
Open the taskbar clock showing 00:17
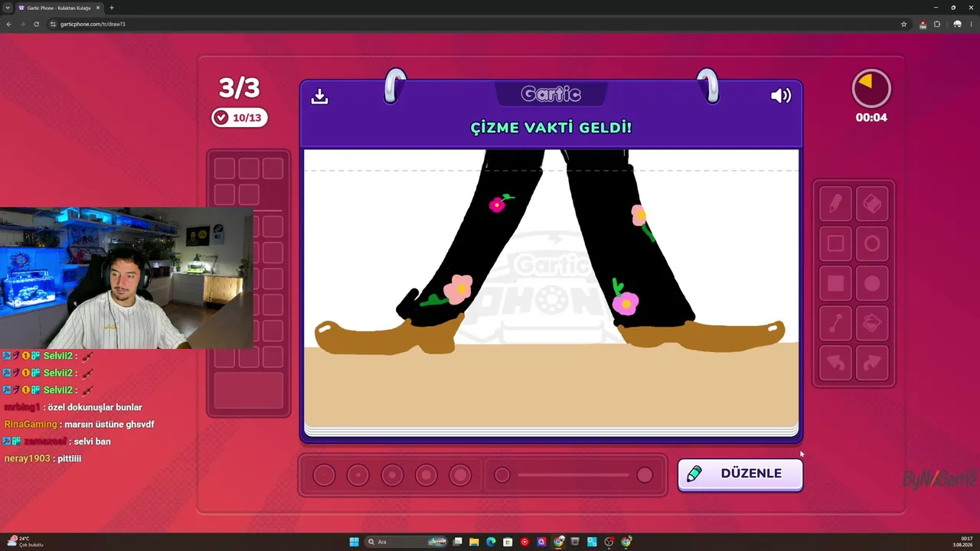click(x=962, y=541)
